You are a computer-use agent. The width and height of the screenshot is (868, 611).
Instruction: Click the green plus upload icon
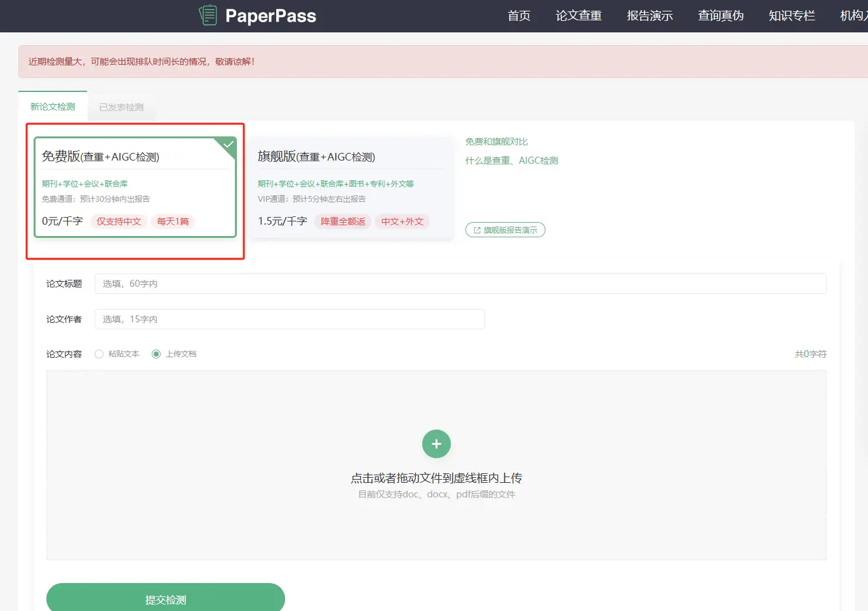(436, 444)
